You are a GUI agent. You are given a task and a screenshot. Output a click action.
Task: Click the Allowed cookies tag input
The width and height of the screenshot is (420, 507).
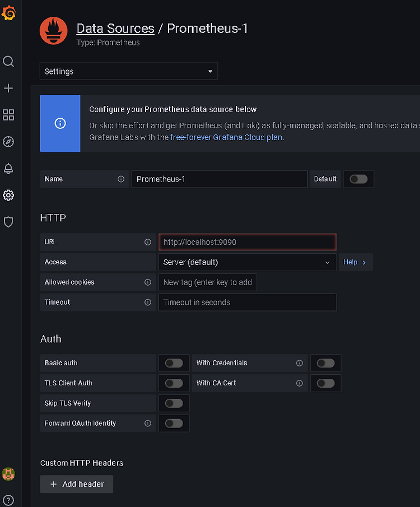208,282
